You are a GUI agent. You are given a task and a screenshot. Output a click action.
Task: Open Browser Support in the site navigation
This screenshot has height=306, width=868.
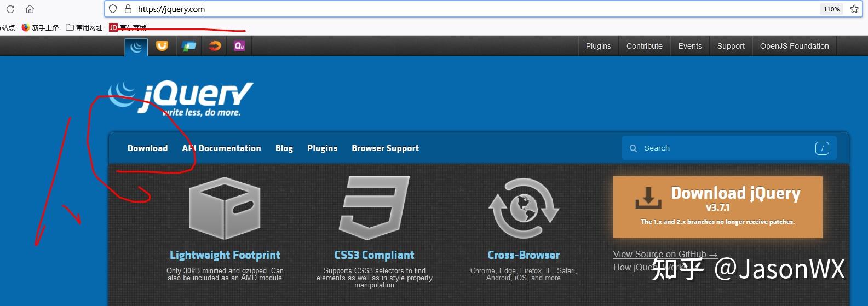pos(386,148)
